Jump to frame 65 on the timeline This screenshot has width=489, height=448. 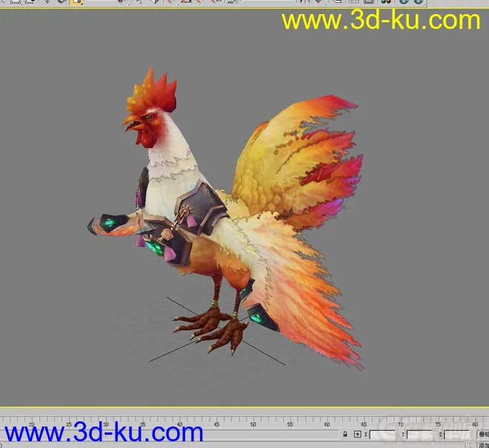[x=364, y=424]
